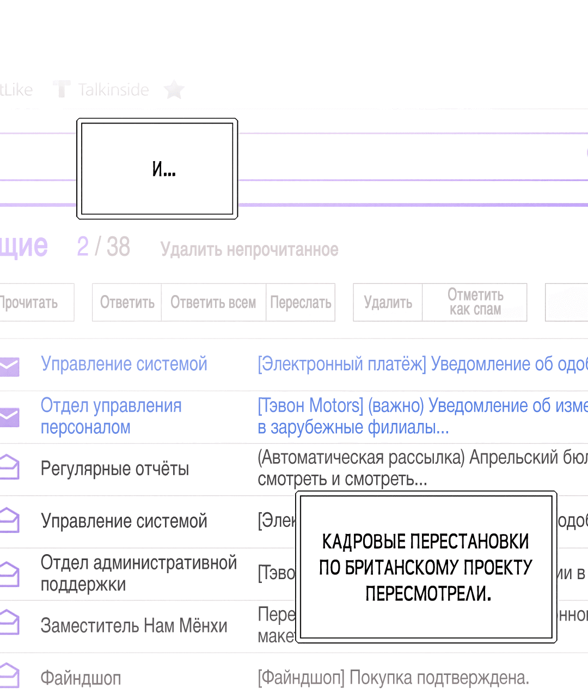Select sender Заместитель Нам Мёнхи
Image resolution: width=588 pixels, height=700 pixels.
pyautogui.click(x=134, y=626)
